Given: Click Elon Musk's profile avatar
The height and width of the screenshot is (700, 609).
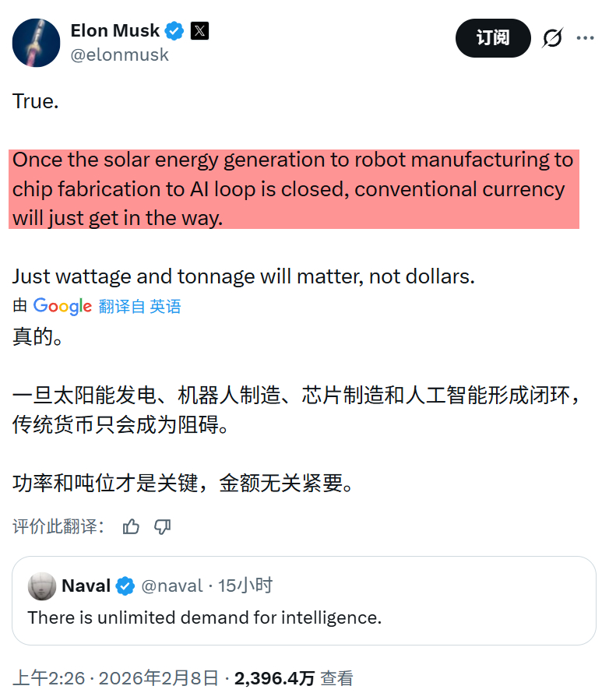Looking at the screenshot, I should (x=37, y=42).
